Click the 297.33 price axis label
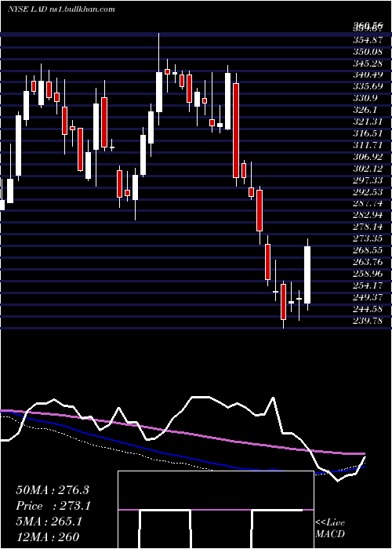Image resolution: width=392 pixels, height=549 pixels. 368,180
